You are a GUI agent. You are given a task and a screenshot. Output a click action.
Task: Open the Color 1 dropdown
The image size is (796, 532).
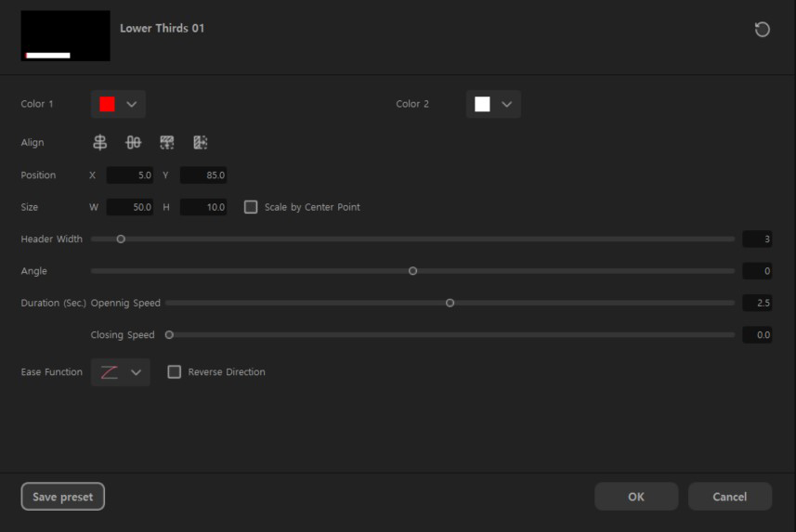point(119,104)
